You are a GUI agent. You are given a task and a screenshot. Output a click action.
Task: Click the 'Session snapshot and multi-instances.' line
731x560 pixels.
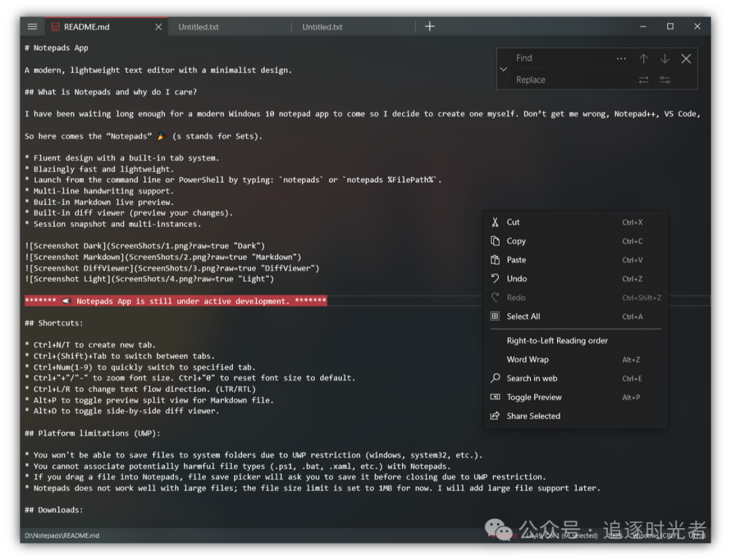[113, 224]
